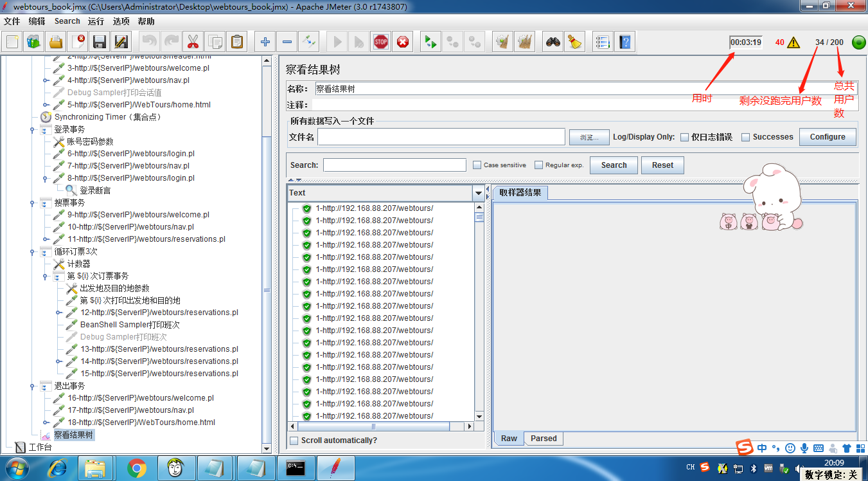Image resolution: width=868 pixels, height=481 pixels.
Task: Open Internet Explorer from the taskbar
Action: [x=57, y=469]
